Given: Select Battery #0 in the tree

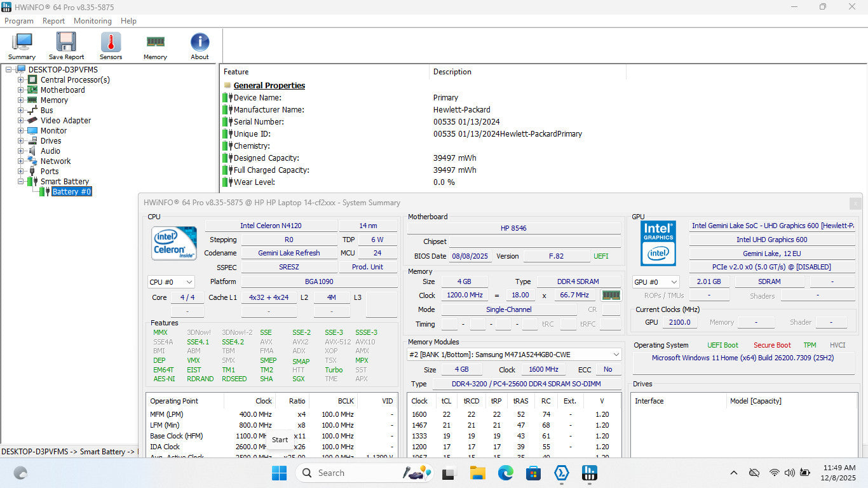Looking at the screenshot, I should (x=71, y=192).
